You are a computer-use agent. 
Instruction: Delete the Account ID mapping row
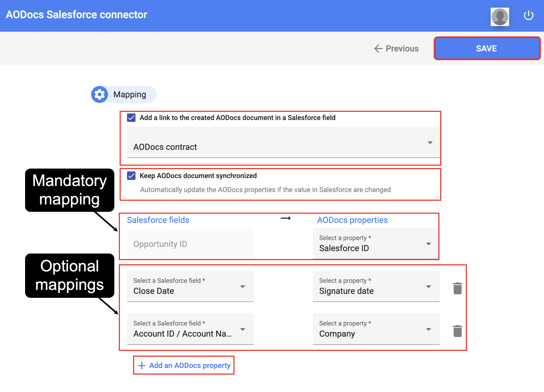pyautogui.click(x=457, y=331)
